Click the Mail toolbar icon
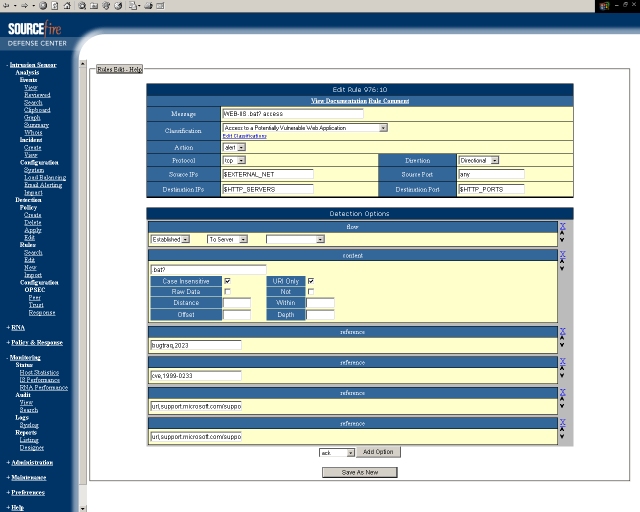 pos(133,6)
